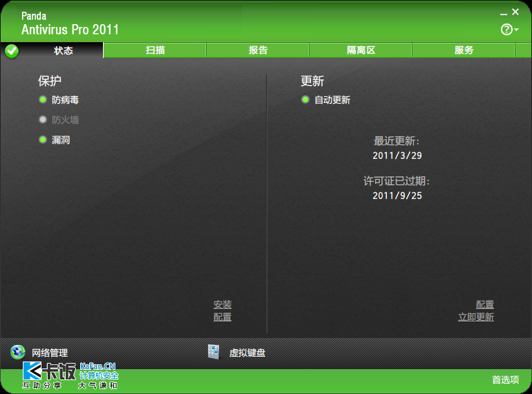
Task: Close the Panda Antivirus window
Action: click(515, 12)
